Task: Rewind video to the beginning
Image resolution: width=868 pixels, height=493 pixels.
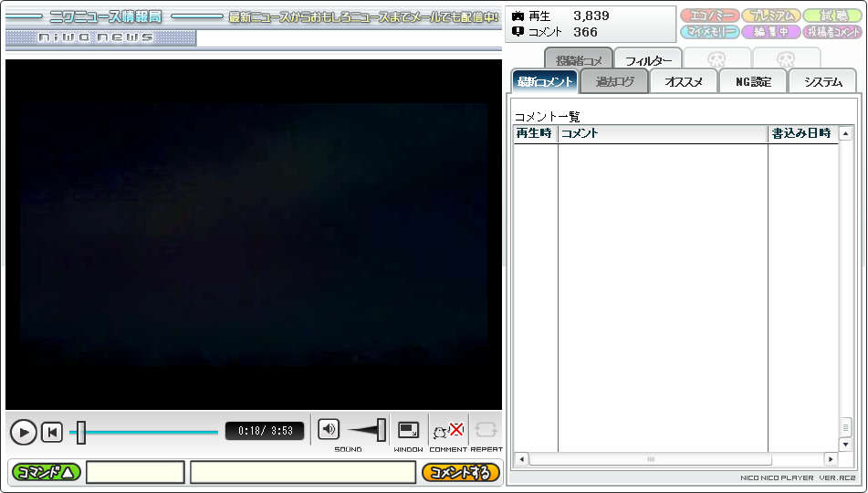Action: pyautogui.click(x=53, y=432)
